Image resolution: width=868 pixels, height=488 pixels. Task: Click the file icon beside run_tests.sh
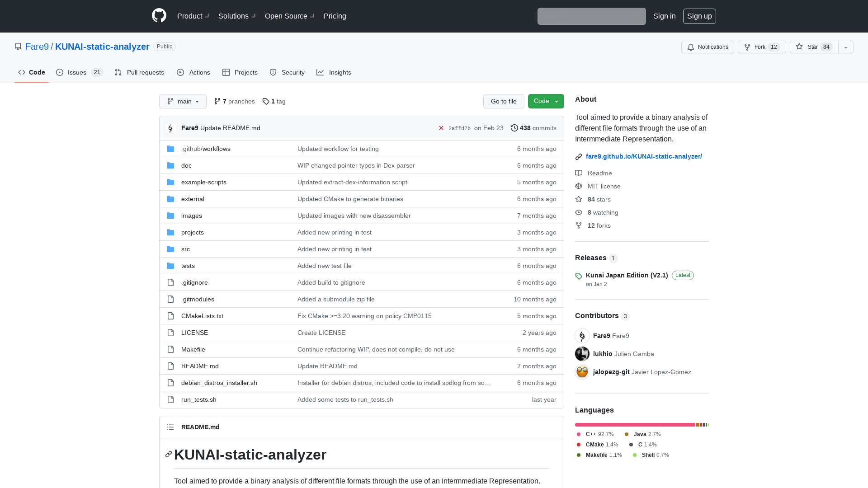pyautogui.click(x=170, y=399)
